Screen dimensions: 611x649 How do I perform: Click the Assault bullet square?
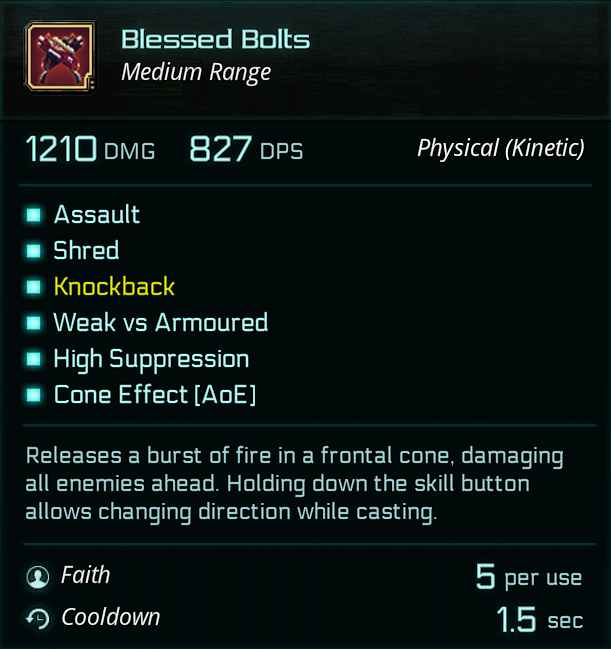(x=34, y=215)
